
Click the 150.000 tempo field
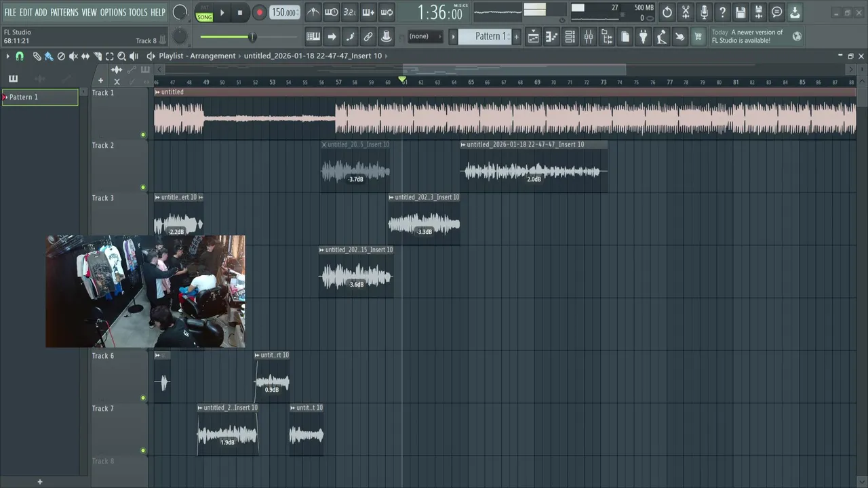coord(284,12)
